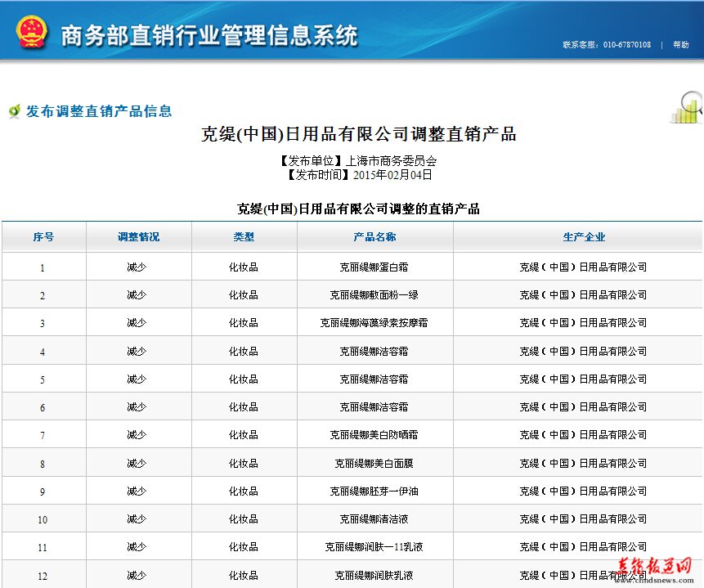Click sequence number 1 in the table

coord(43,268)
